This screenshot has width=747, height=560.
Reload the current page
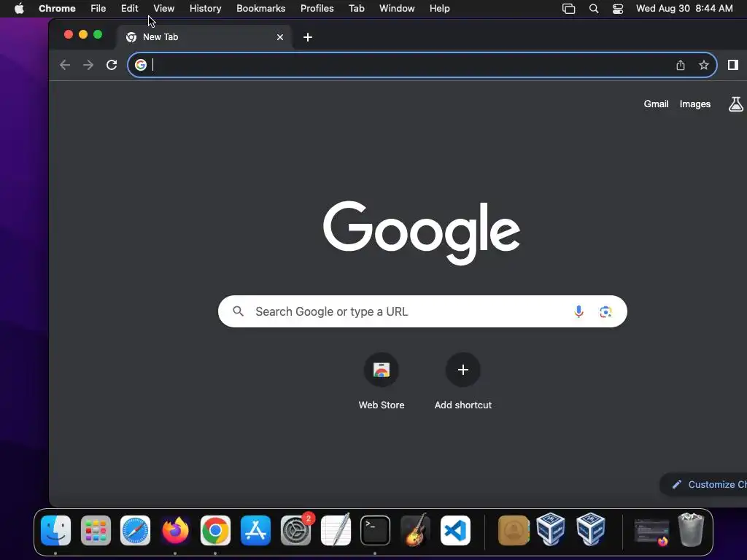pyautogui.click(x=112, y=65)
